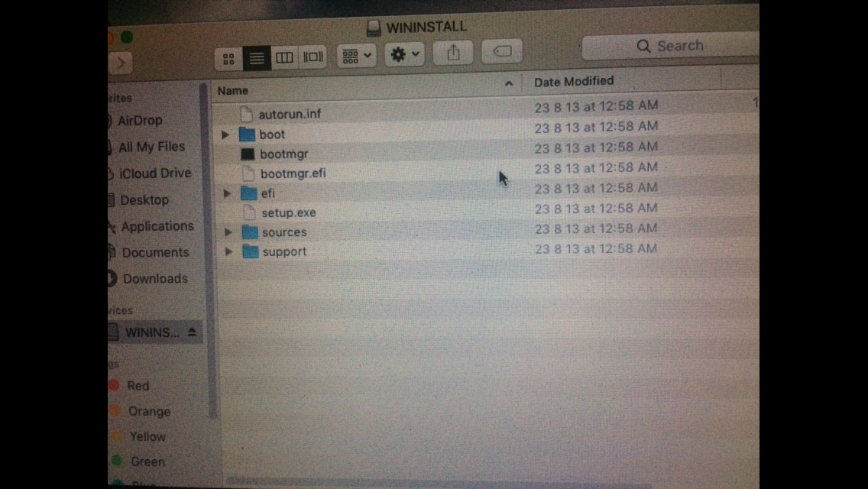Image resolution: width=868 pixels, height=489 pixels.
Task: Select the bootmgr executable icon
Action: point(248,154)
